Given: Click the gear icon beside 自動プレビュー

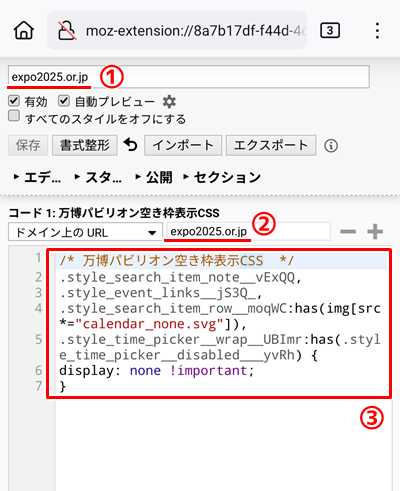Looking at the screenshot, I should pyautogui.click(x=169, y=101).
